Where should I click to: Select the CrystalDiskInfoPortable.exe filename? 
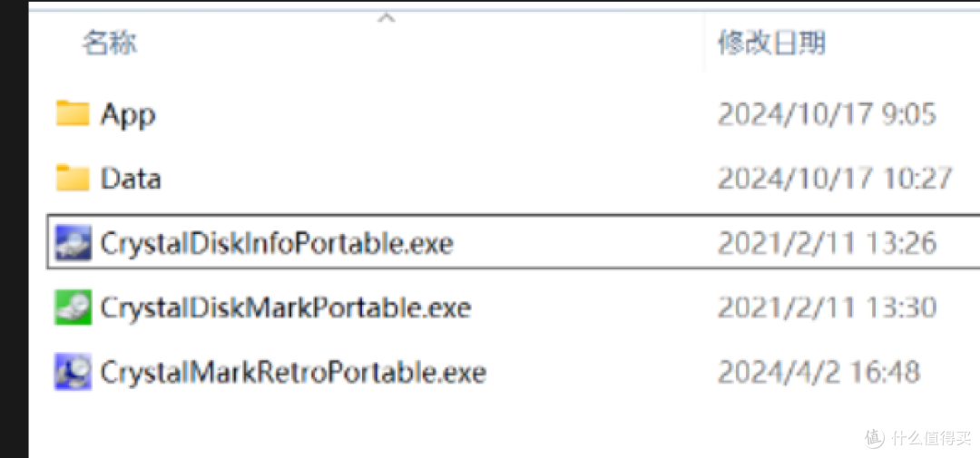(x=276, y=244)
